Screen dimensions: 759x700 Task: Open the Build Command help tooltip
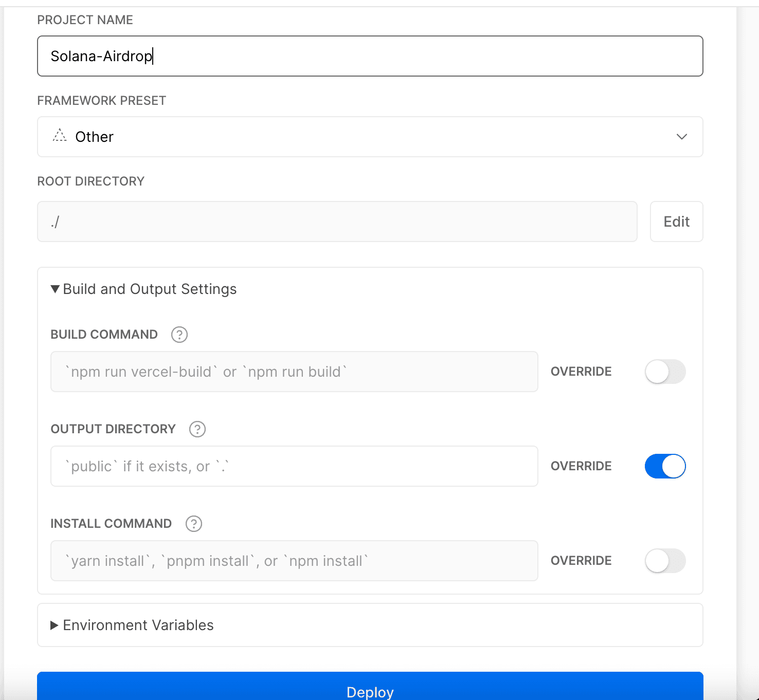click(179, 335)
